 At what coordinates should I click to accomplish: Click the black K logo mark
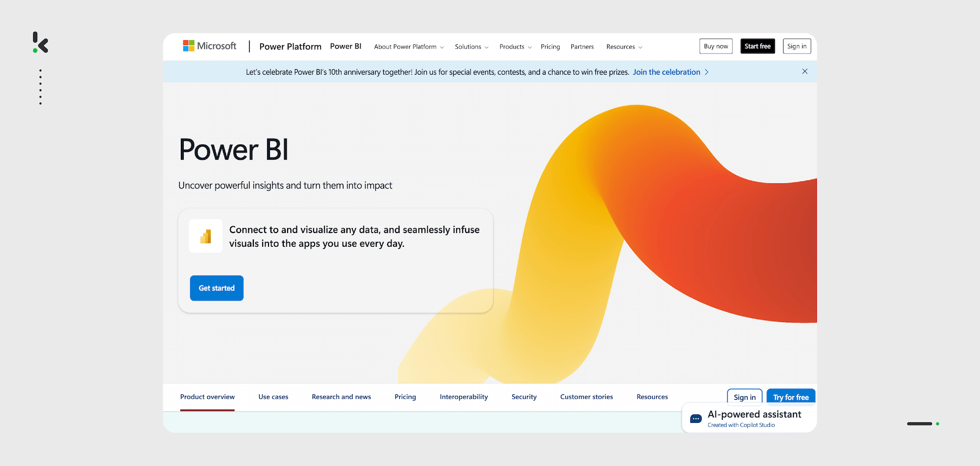click(x=41, y=42)
